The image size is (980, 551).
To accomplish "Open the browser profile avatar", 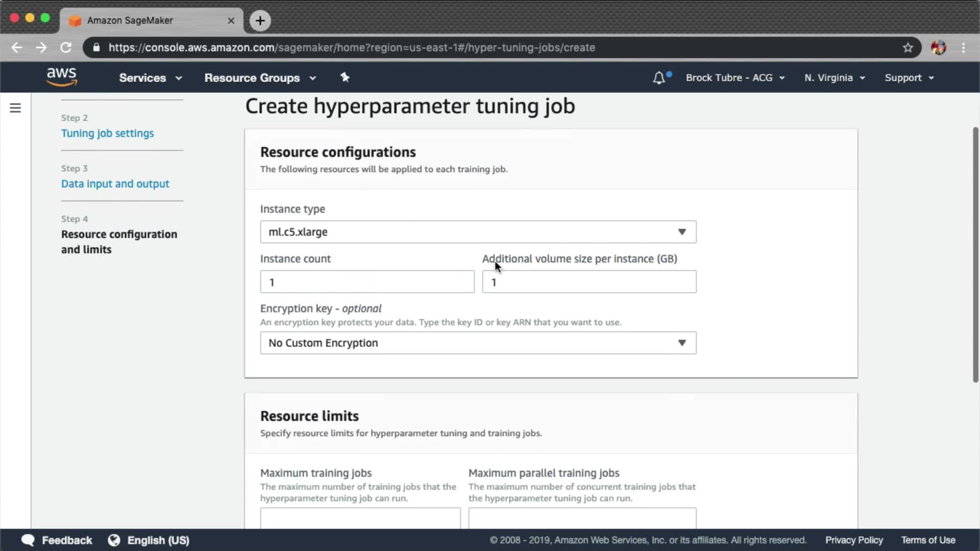I will [x=938, y=47].
